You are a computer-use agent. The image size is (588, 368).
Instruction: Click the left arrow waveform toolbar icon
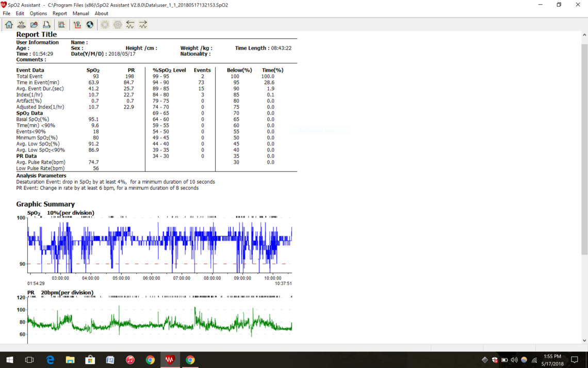point(130,25)
